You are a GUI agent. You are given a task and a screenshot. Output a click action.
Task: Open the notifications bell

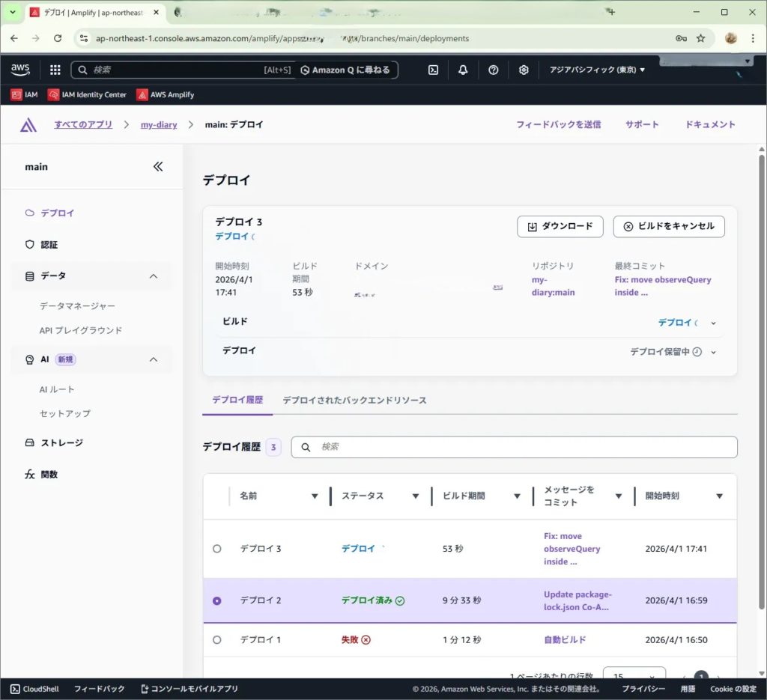click(463, 70)
